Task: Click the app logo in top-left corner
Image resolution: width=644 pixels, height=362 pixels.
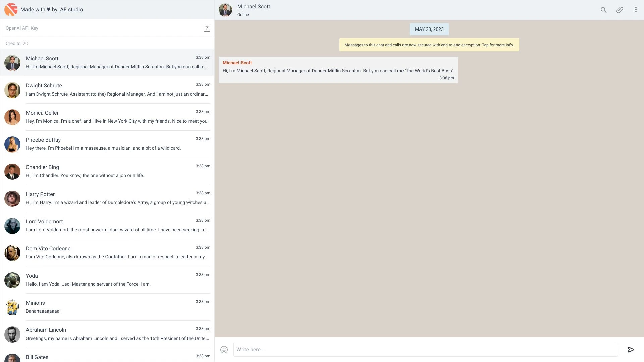Action: [11, 9]
